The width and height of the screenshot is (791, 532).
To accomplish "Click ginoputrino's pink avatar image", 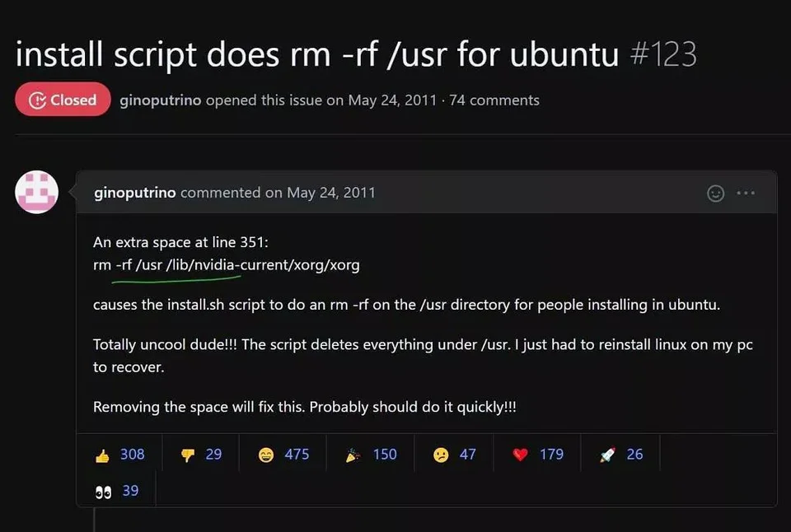I will click(37, 192).
